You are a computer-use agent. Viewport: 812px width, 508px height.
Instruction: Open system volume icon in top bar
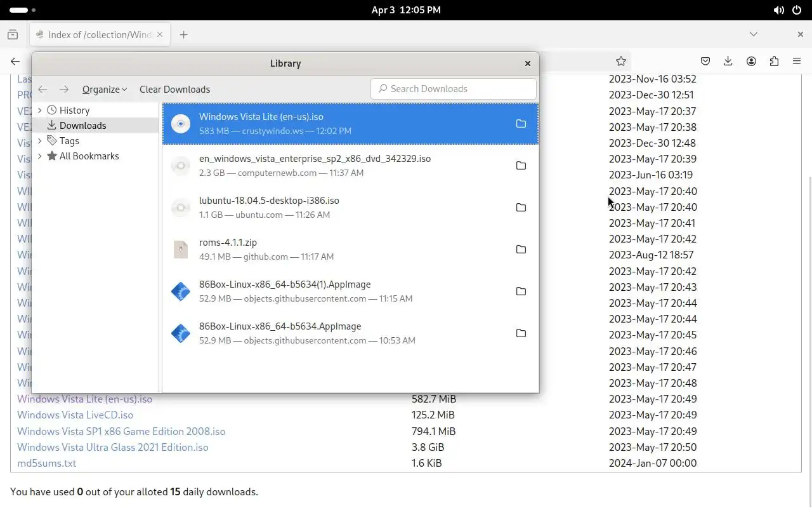pos(779,10)
